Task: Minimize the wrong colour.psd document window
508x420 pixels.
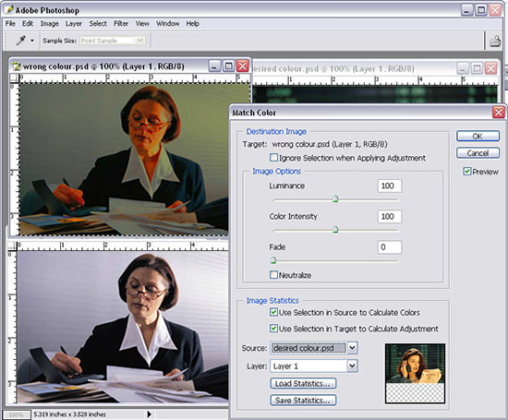Action: pyautogui.click(x=214, y=66)
